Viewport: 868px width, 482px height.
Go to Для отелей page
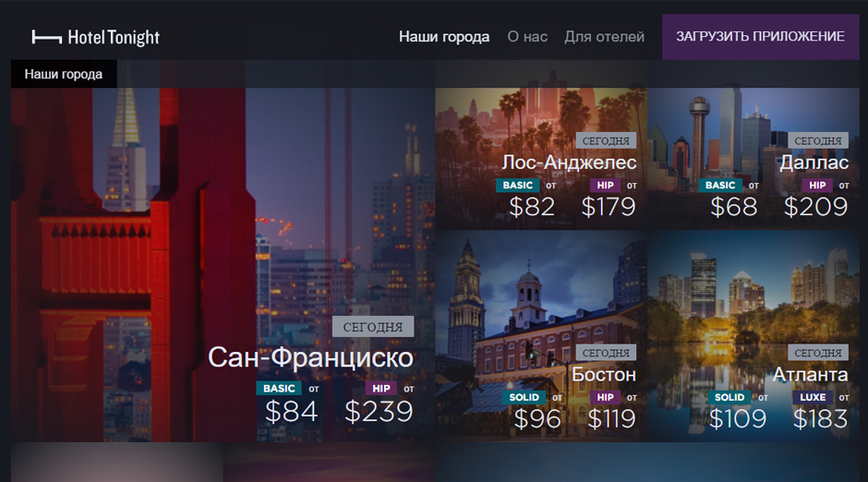[x=604, y=37]
